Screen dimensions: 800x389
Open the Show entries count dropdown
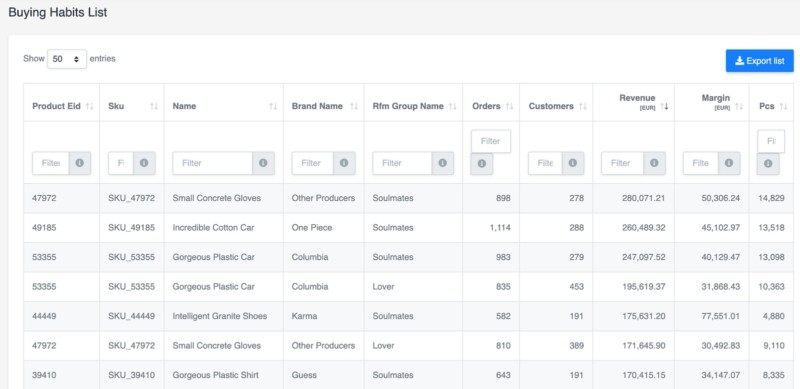(67, 59)
